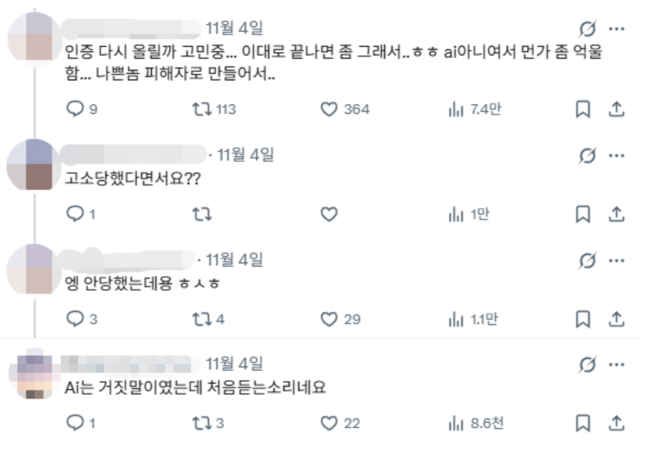Open more options on first tweet
This screenshot has height=450, width=650.
click(620, 29)
